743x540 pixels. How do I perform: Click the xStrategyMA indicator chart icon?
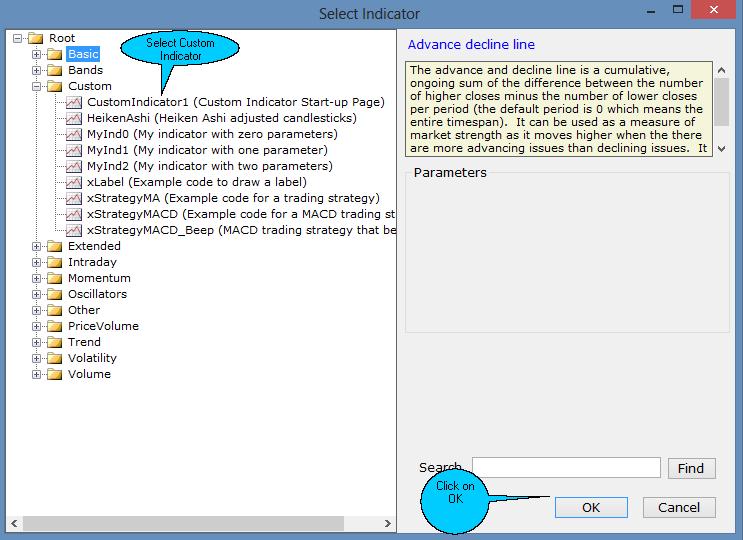pos(74,198)
